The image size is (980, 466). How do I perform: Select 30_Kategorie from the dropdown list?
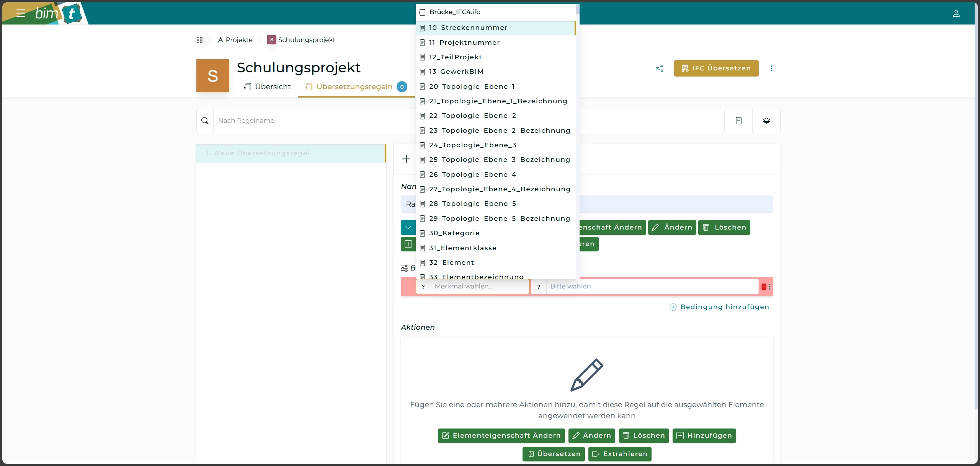tap(454, 233)
